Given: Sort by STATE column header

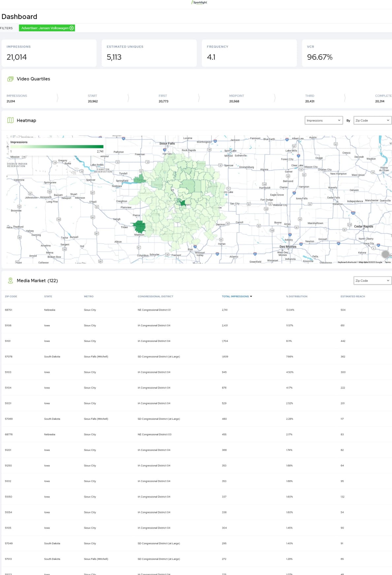Looking at the screenshot, I should point(48,296).
